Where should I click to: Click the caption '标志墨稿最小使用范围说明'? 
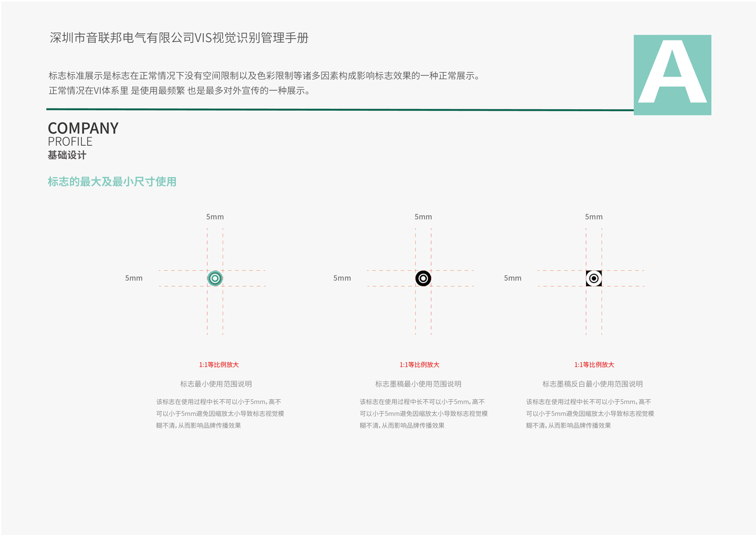(418, 384)
